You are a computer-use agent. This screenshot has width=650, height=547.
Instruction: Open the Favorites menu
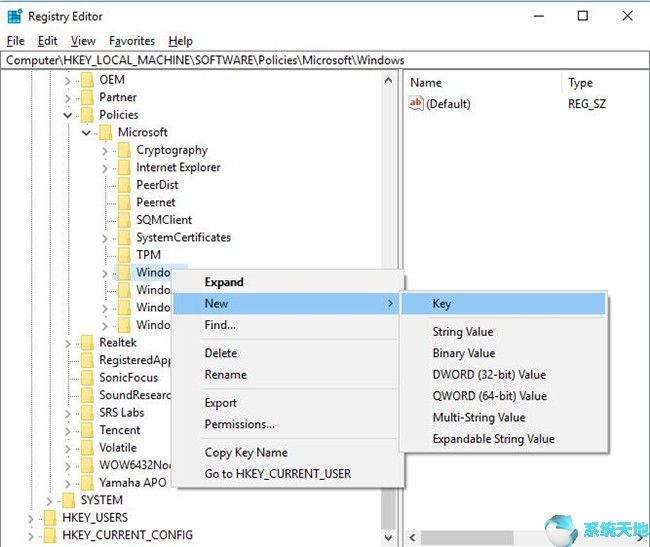tap(132, 41)
